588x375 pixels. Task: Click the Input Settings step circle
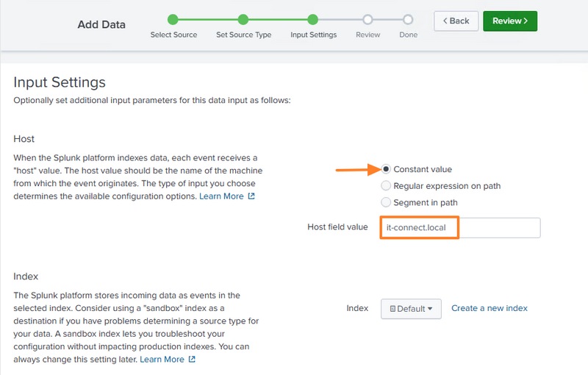coord(313,20)
